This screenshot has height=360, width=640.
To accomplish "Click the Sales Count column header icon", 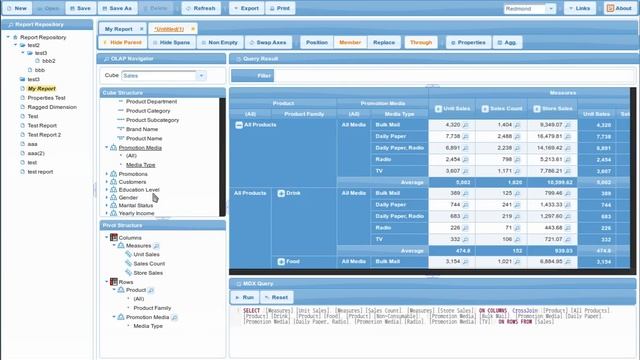I will click(485, 109).
